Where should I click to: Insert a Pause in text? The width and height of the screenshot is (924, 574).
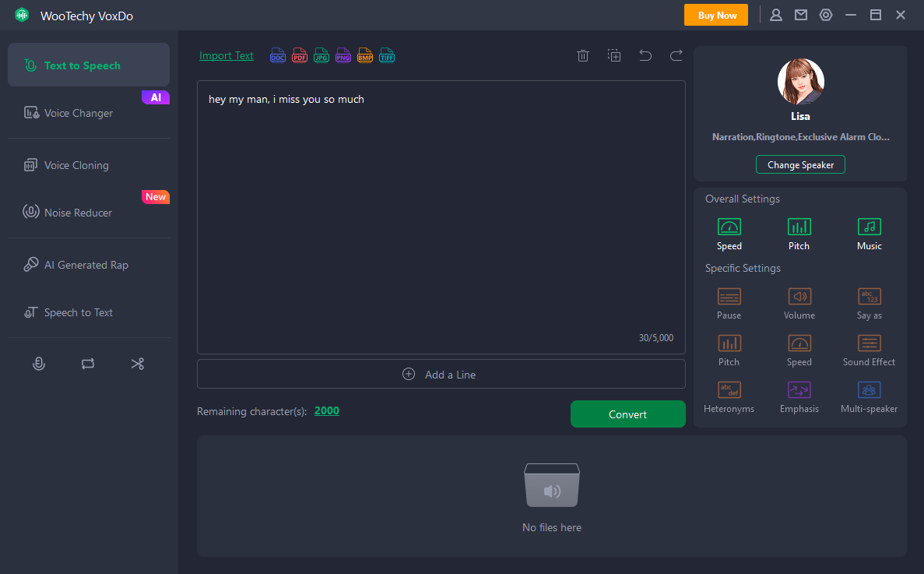coord(729,303)
